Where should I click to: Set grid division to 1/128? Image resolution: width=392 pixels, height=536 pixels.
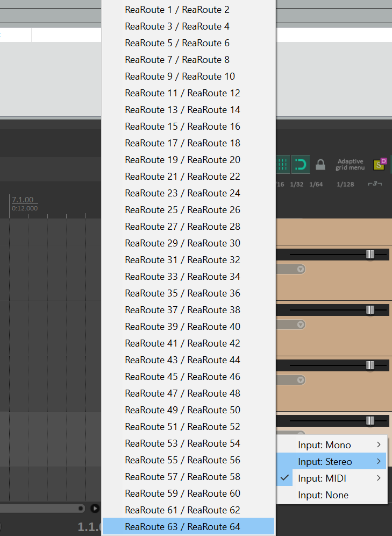(x=345, y=184)
